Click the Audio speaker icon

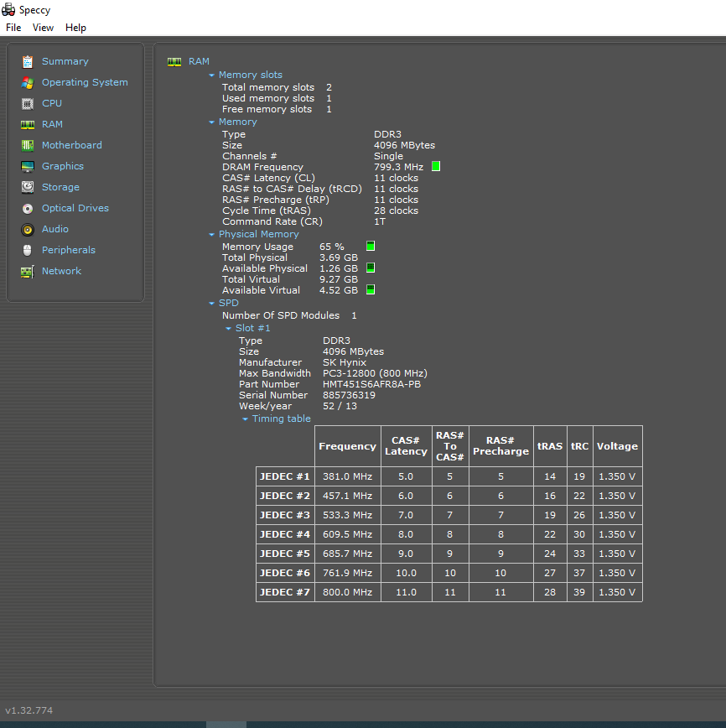(28, 229)
